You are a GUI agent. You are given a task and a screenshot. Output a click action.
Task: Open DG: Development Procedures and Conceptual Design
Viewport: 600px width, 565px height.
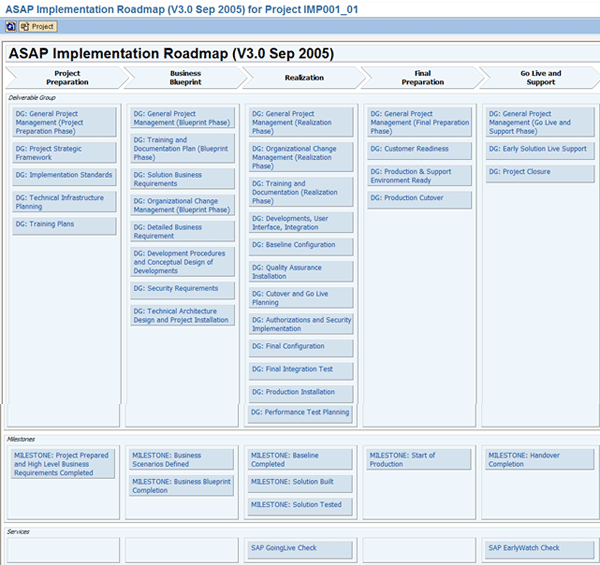tap(182, 262)
